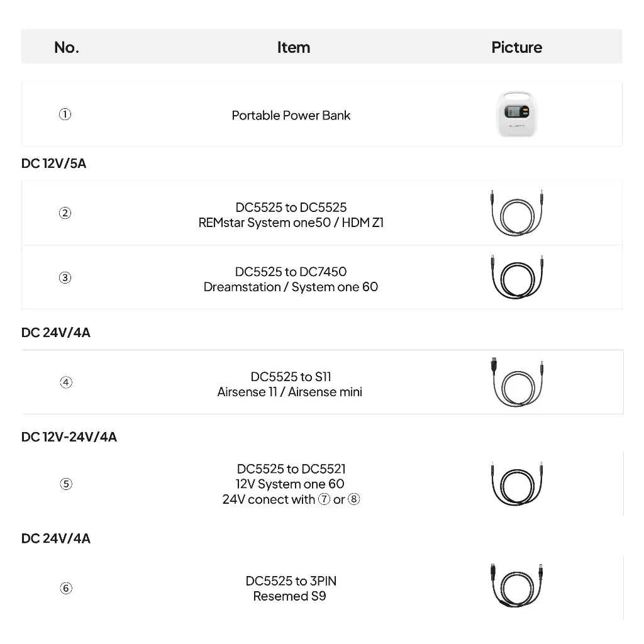This screenshot has height=644, width=644.
Task: Click the DC5525 to 3PIN cable picture
Action: point(516,588)
